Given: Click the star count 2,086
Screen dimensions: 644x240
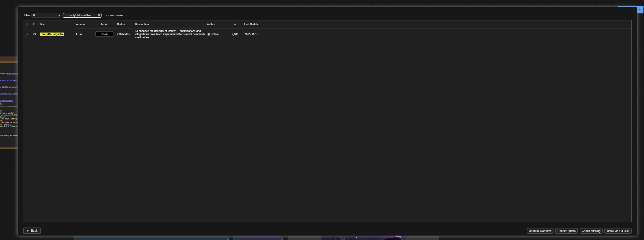Looking at the screenshot, I should pos(235,34).
